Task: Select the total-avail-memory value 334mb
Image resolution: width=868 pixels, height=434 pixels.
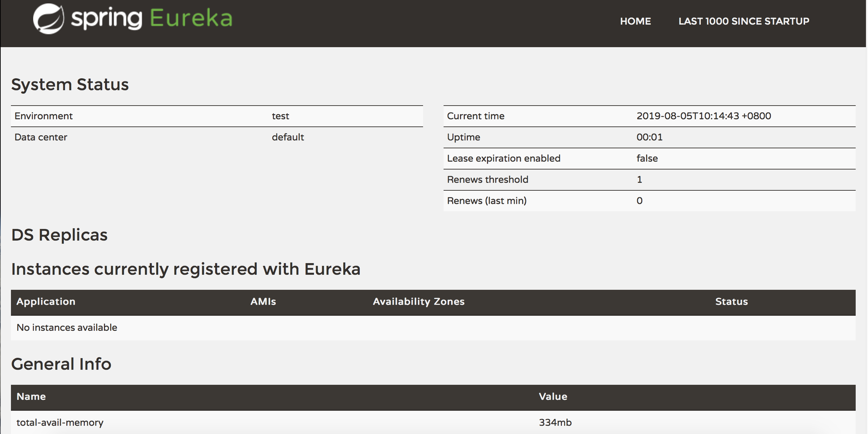Action: (x=555, y=422)
